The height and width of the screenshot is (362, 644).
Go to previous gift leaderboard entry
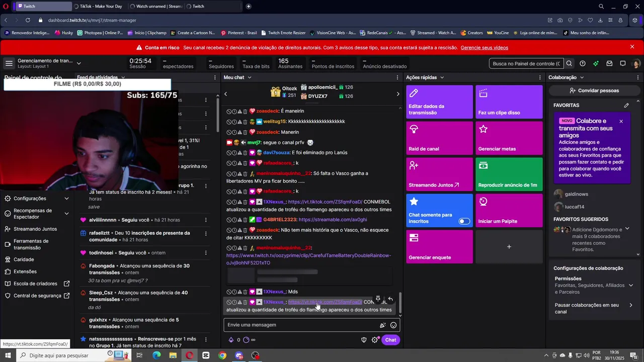pyautogui.click(x=225, y=94)
